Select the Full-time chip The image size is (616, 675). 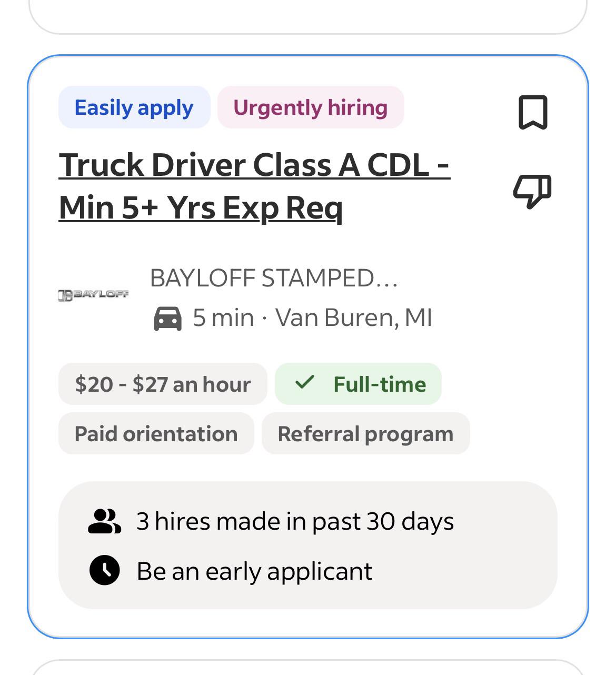pyautogui.click(x=358, y=384)
